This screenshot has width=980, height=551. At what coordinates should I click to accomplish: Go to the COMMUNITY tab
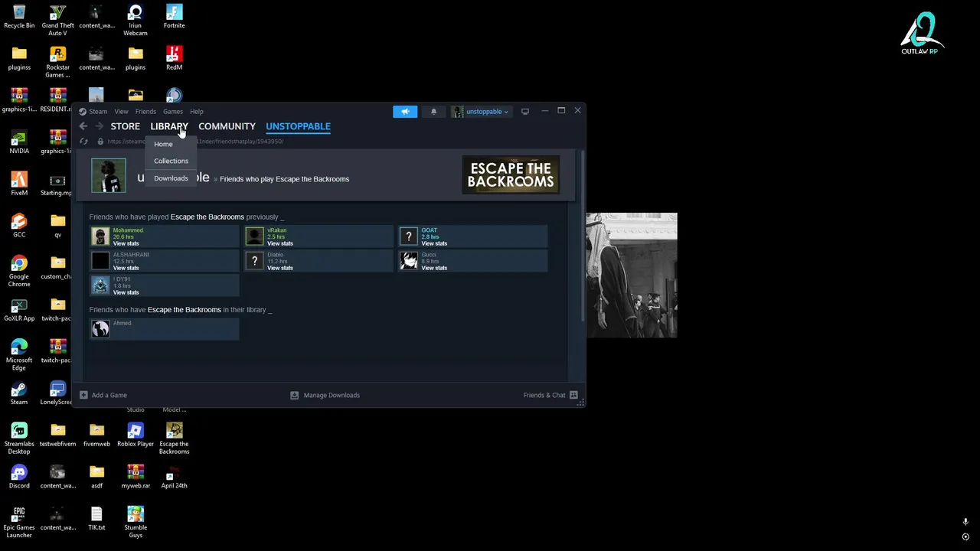point(227,126)
